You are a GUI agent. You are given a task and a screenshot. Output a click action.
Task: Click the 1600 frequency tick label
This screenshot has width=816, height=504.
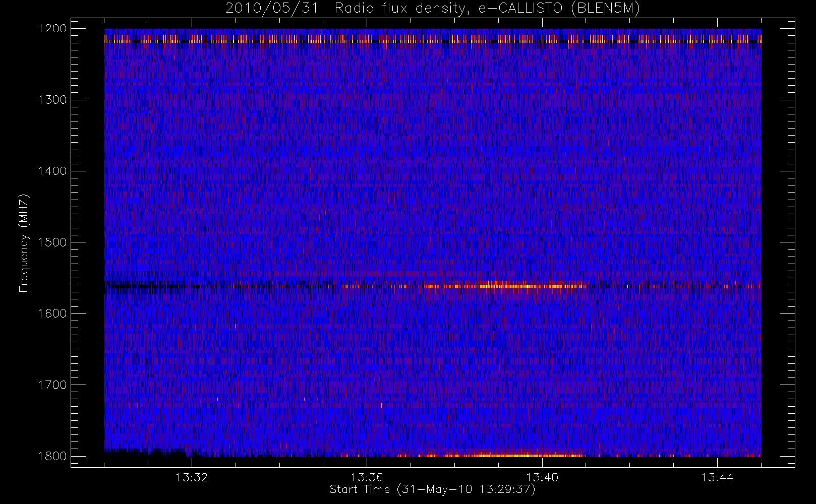click(x=52, y=313)
